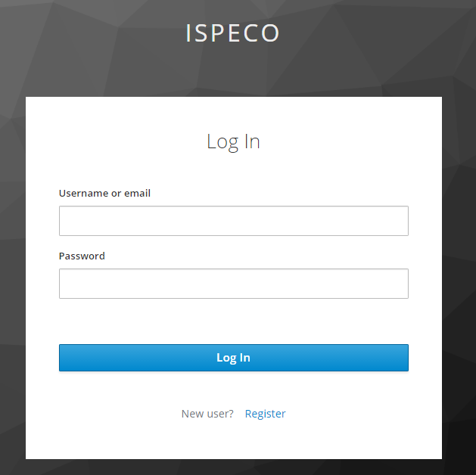Select the field under Password label

coord(233,284)
